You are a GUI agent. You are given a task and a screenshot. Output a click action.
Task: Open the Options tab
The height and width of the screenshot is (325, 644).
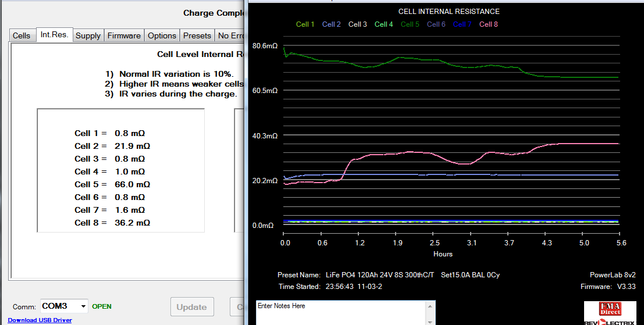coord(162,35)
